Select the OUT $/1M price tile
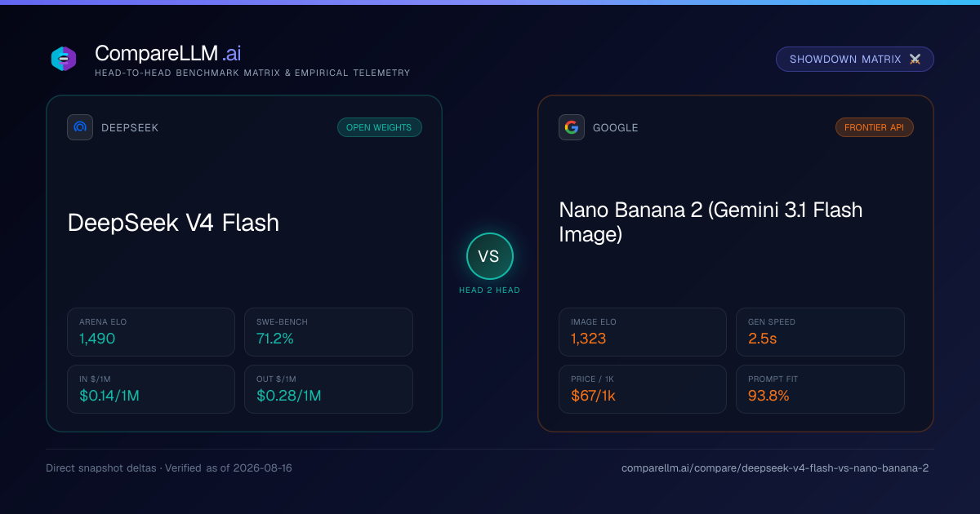Screen dimensions: 980x514 pos(328,389)
